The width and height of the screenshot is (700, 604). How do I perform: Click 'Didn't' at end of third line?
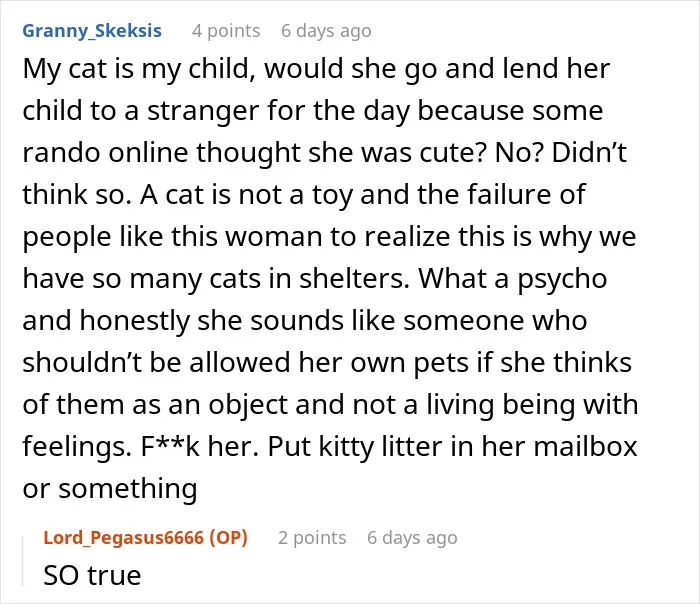pyautogui.click(x=589, y=153)
